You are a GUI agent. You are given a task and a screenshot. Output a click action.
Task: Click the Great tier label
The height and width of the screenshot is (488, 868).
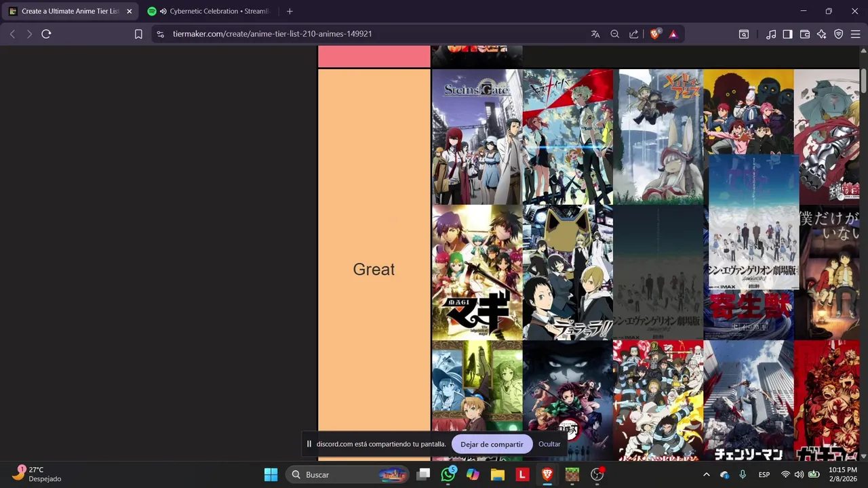tap(374, 269)
